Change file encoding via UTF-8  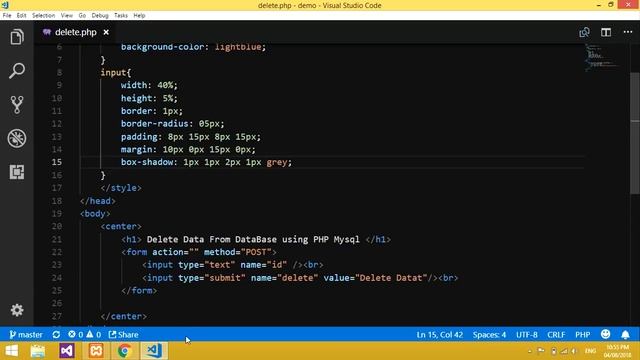pyautogui.click(x=527, y=335)
